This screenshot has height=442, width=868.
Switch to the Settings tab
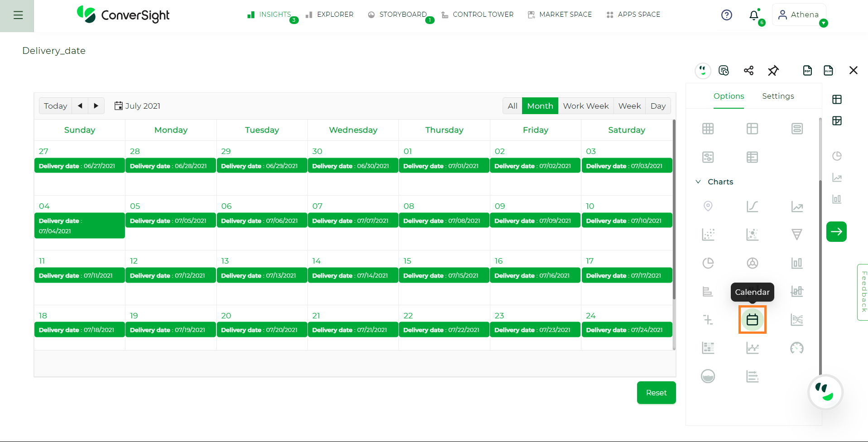pyautogui.click(x=777, y=96)
